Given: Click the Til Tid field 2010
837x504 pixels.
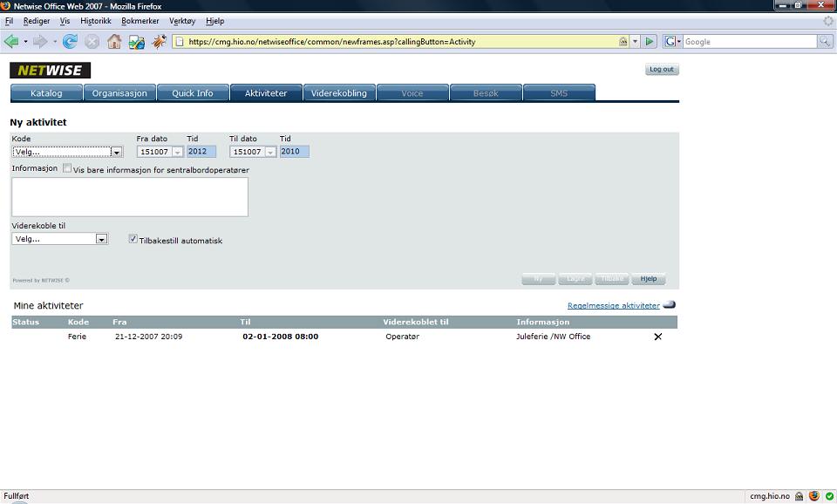Looking at the screenshot, I should (x=294, y=152).
